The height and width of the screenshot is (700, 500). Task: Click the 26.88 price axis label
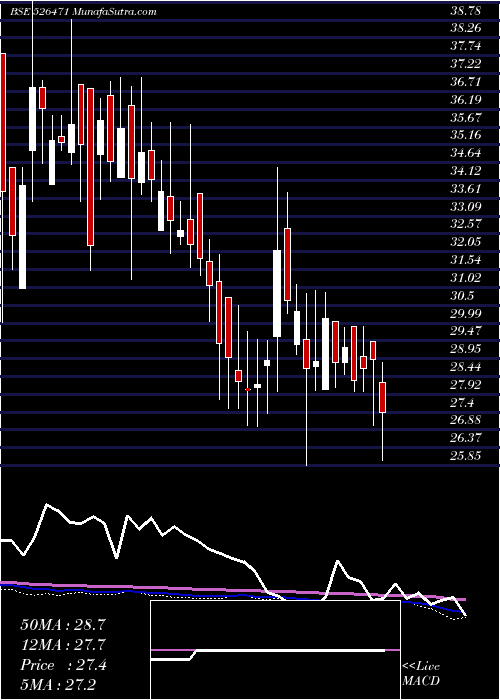click(465, 421)
